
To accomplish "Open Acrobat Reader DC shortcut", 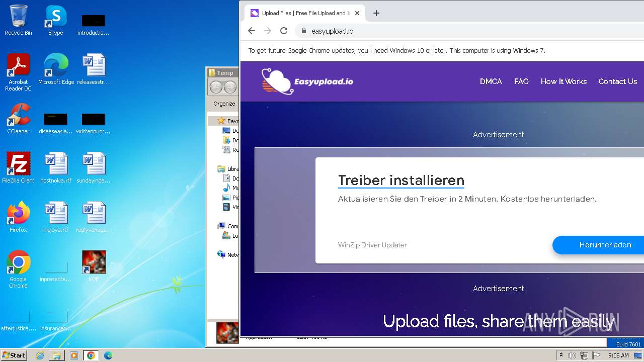I will 18,72.
